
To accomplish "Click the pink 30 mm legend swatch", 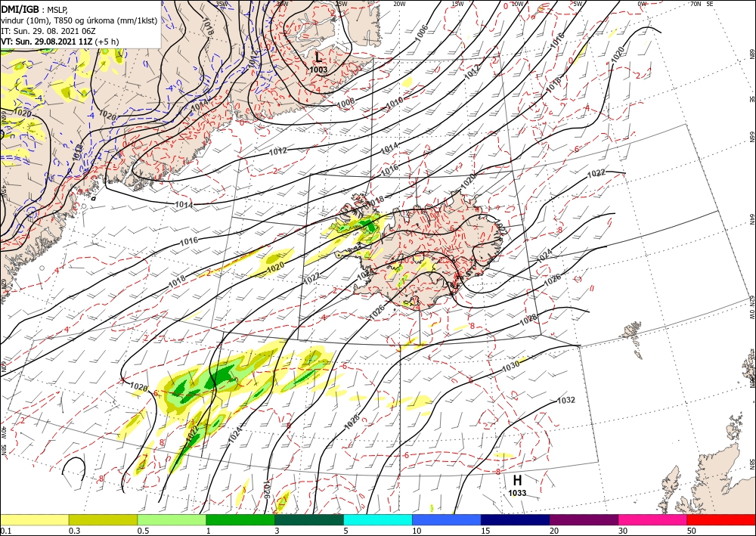I will click(x=653, y=520).
